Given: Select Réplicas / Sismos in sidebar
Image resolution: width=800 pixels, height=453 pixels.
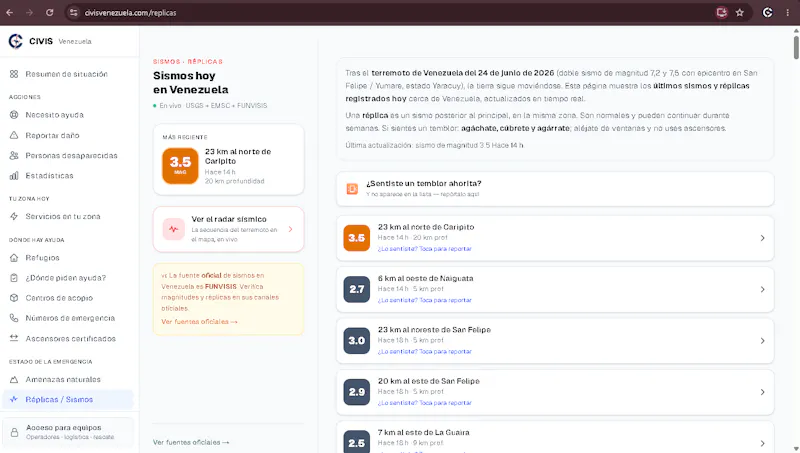Looking at the screenshot, I should (x=67, y=399).
